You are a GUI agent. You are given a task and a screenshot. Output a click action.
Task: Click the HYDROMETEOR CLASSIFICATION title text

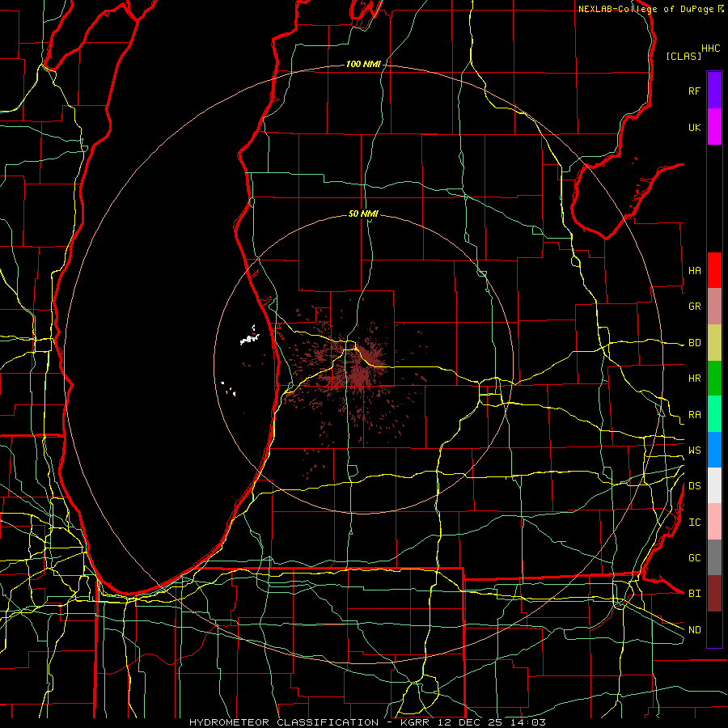tap(284, 722)
